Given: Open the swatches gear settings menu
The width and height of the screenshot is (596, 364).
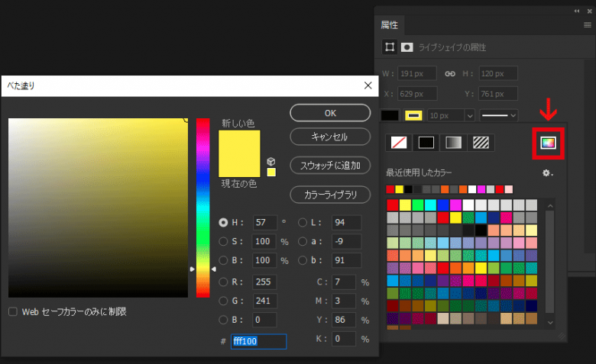Looking at the screenshot, I should pos(547,173).
